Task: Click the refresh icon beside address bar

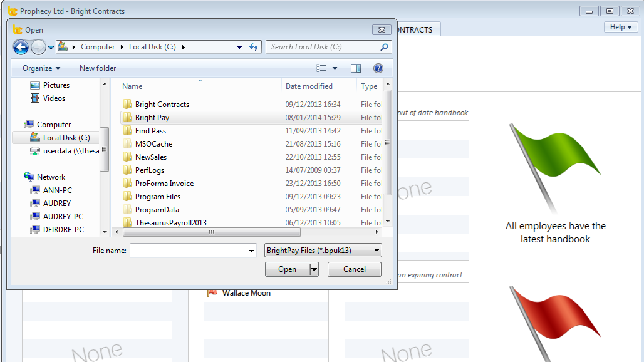Action: [x=254, y=47]
